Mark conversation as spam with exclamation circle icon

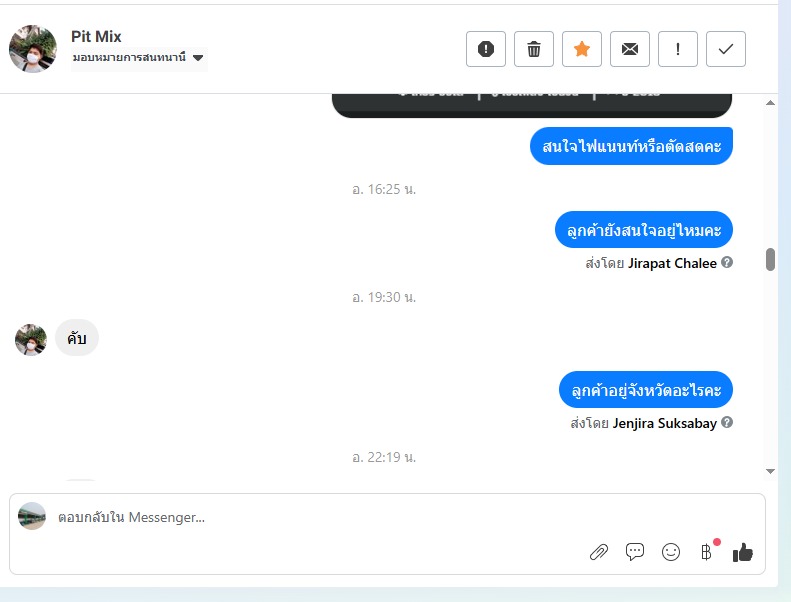[486, 49]
